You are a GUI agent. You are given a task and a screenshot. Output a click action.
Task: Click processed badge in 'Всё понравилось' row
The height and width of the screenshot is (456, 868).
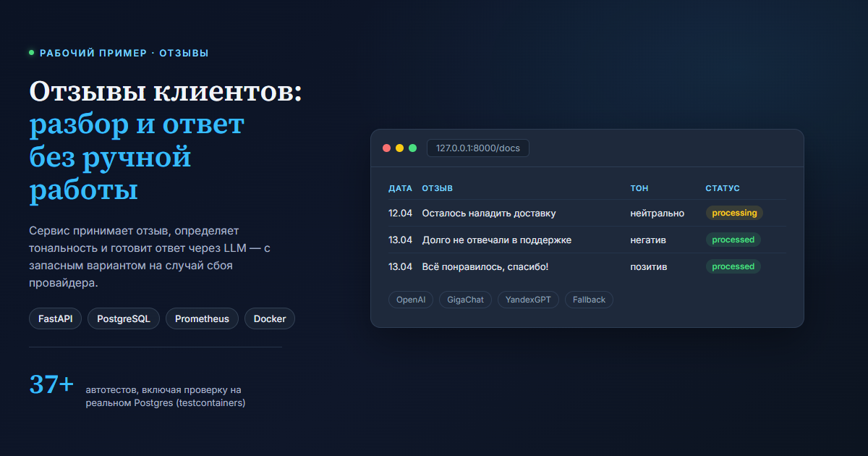click(733, 266)
